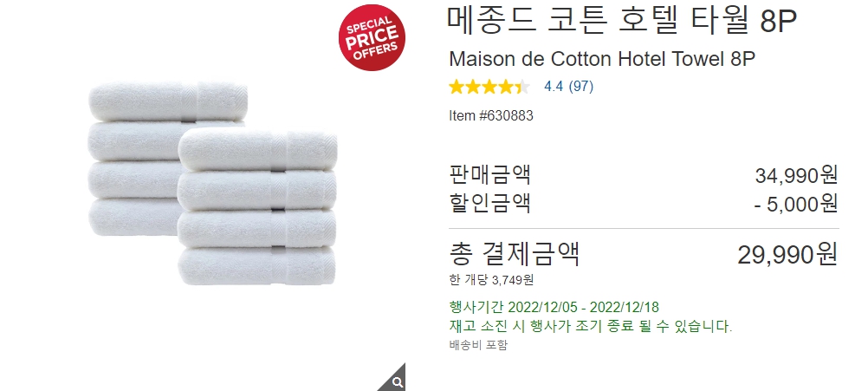Screen dimensions: 868x391
Task: Click the 29,990원 total payment amount
Action: 787,255
